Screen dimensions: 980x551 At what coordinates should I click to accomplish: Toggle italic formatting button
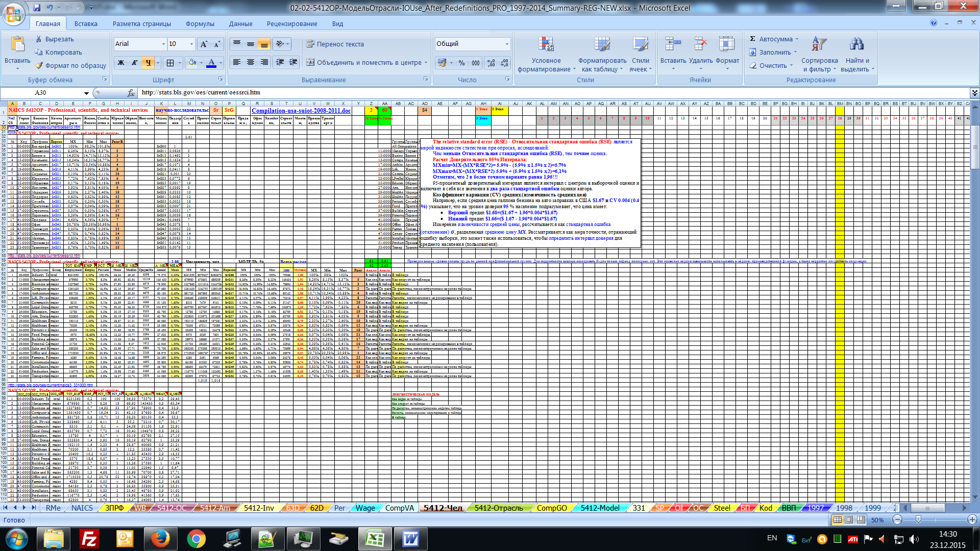(x=135, y=63)
